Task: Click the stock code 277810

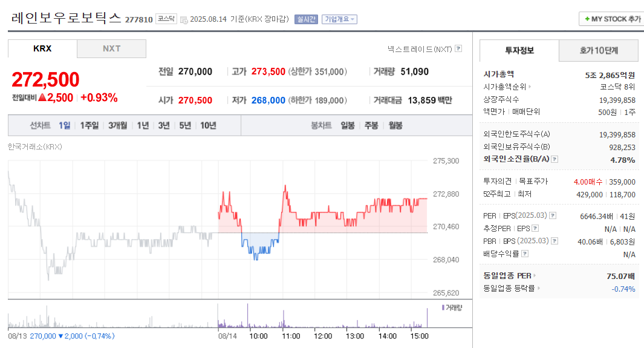Action: click(139, 19)
